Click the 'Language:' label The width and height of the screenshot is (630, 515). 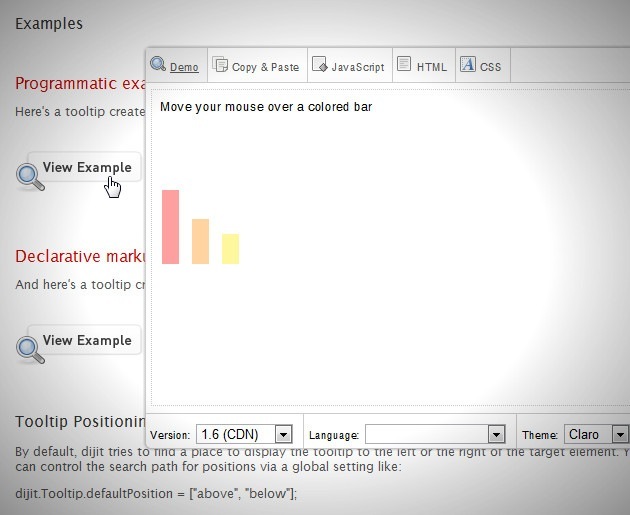[334, 435]
